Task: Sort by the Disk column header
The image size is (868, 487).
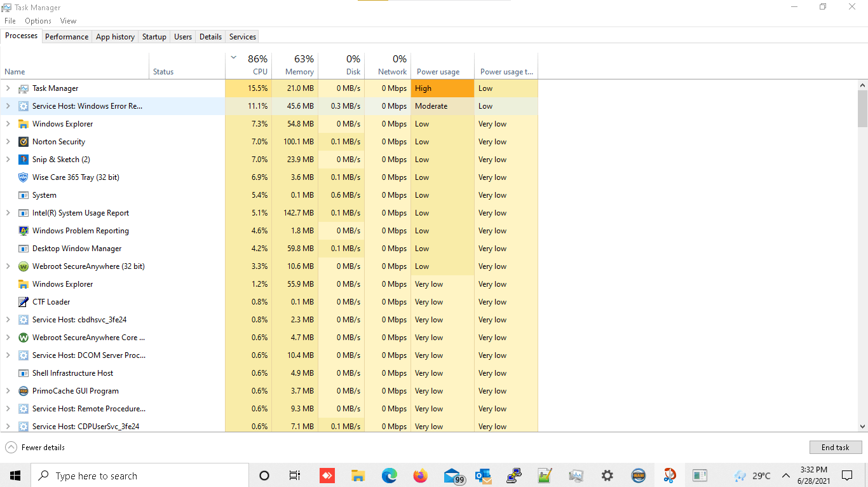Action: point(341,65)
